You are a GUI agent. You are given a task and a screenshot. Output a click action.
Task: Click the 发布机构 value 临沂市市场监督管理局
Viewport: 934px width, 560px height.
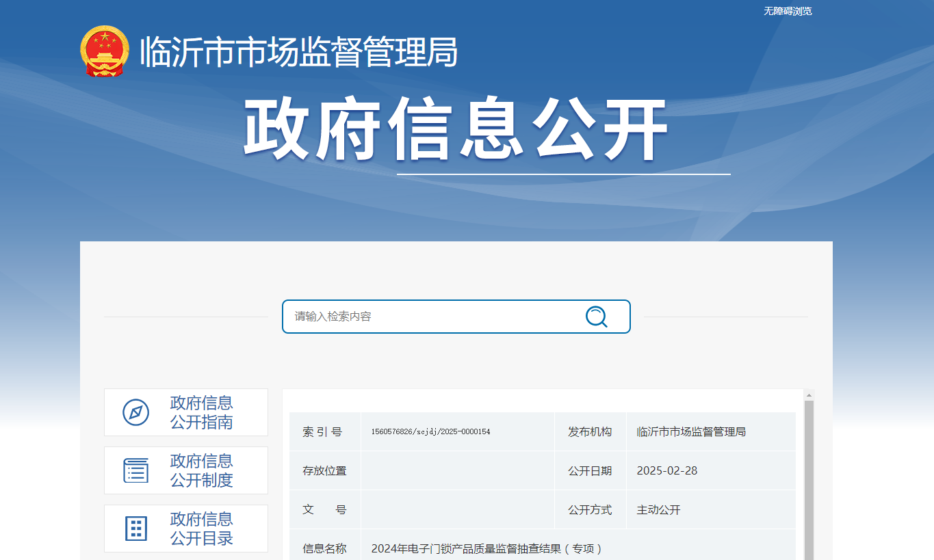click(x=691, y=432)
